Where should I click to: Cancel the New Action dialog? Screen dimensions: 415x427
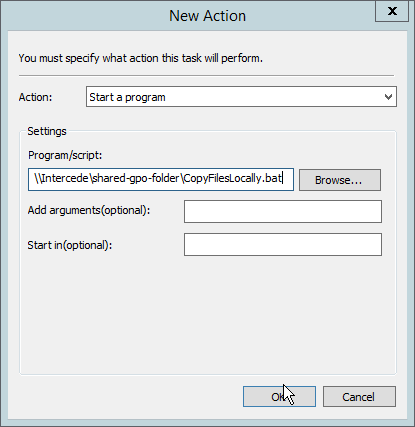point(359,397)
